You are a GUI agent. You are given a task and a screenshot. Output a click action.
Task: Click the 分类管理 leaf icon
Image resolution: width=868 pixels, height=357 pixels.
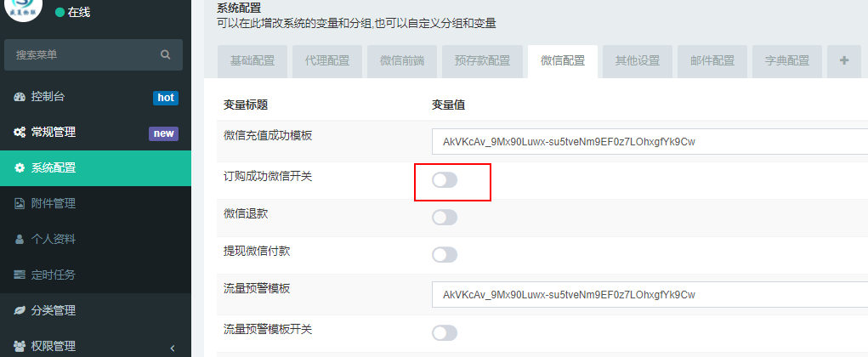[x=20, y=310]
